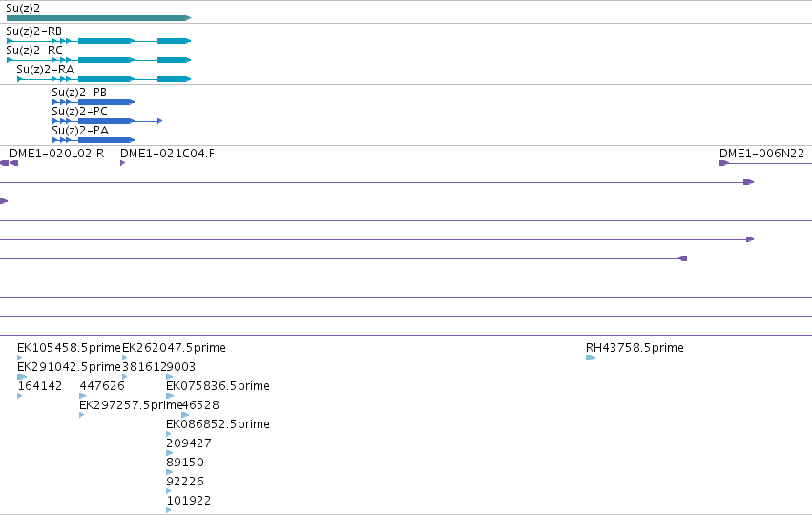Click the Su(z)2-PC protein label
Viewport: 812px width, 515px height.
click(80, 112)
